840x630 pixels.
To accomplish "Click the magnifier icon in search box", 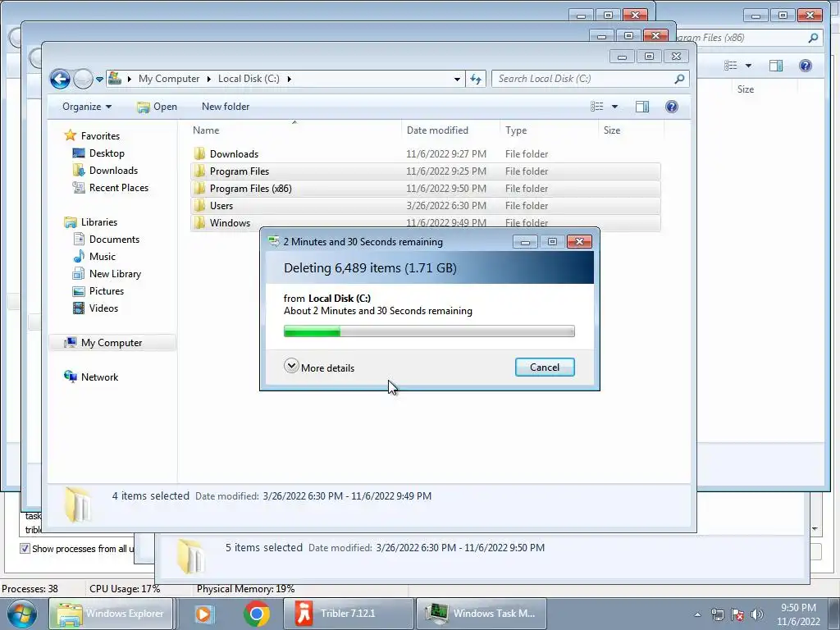I will pos(679,79).
